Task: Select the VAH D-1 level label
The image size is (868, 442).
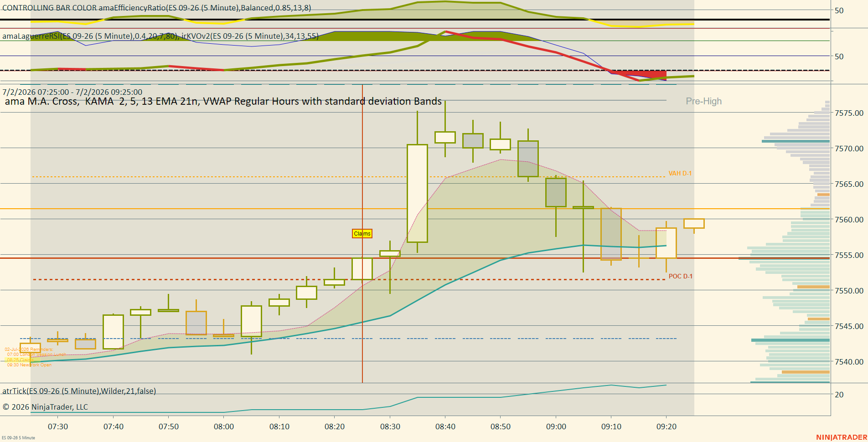Action: [x=680, y=173]
